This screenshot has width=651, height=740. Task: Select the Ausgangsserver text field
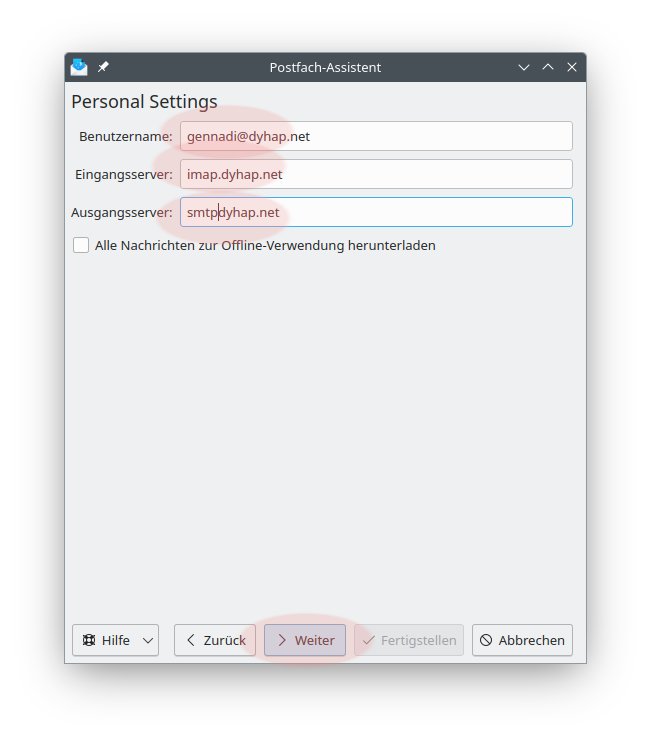[376, 212]
